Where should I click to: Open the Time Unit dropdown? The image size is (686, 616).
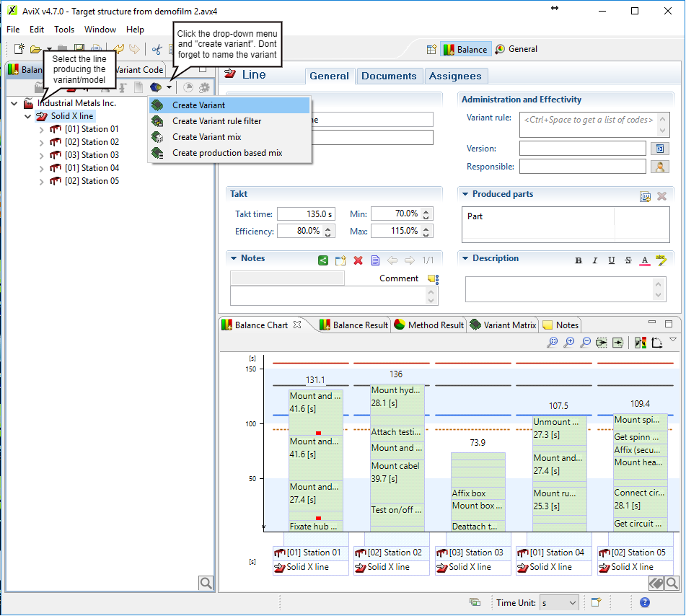[559, 602]
